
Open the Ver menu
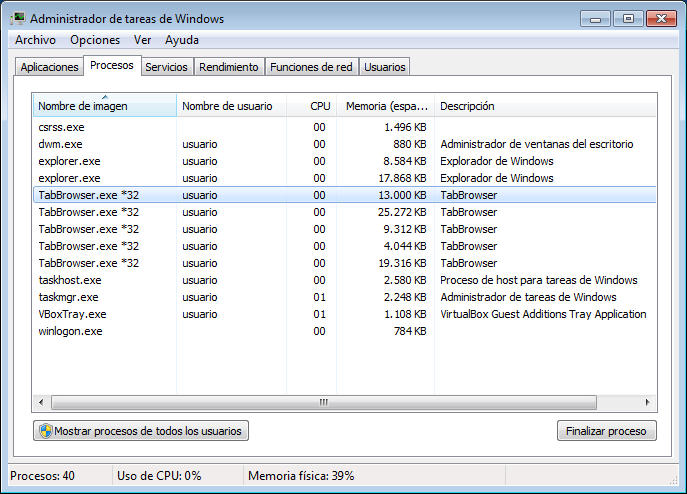click(142, 40)
